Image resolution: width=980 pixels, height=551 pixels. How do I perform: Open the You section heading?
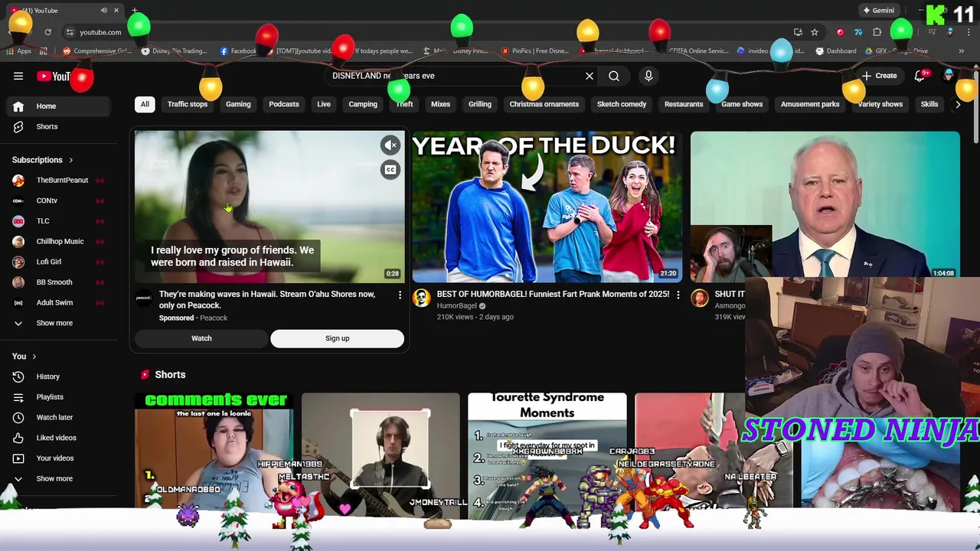point(24,357)
